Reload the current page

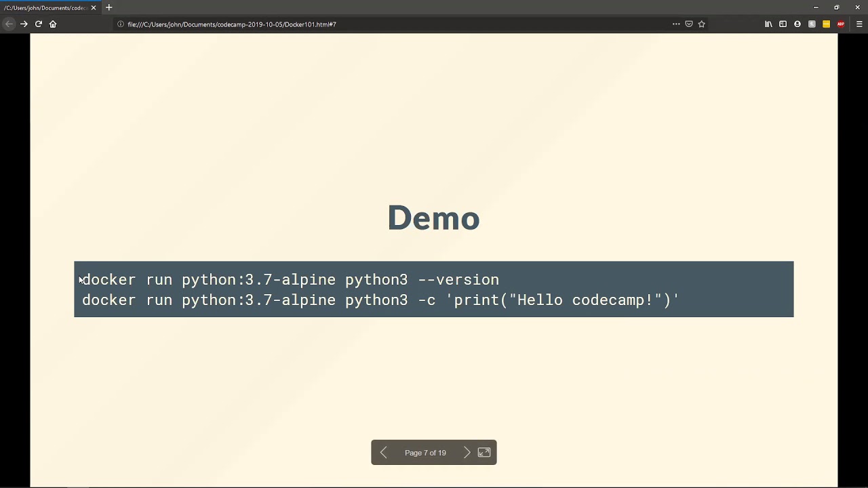(x=39, y=24)
